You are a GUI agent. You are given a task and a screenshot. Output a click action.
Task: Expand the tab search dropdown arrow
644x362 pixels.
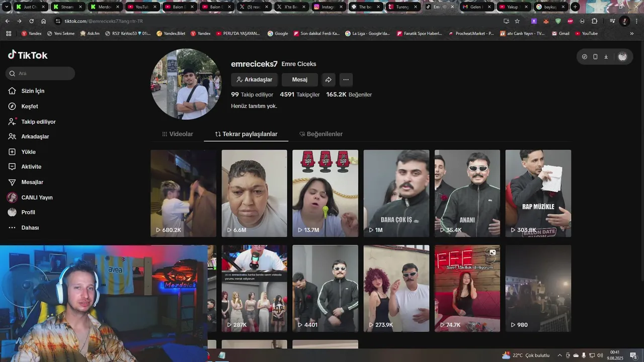(6, 7)
